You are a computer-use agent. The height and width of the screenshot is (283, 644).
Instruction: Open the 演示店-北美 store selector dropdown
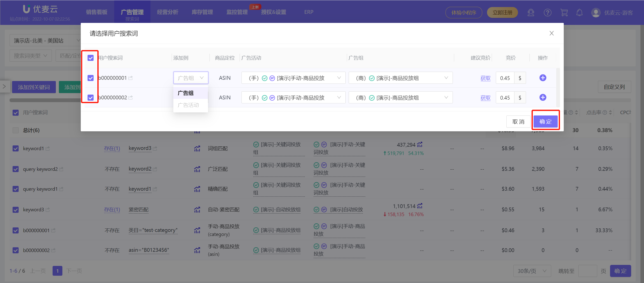(45, 41)
